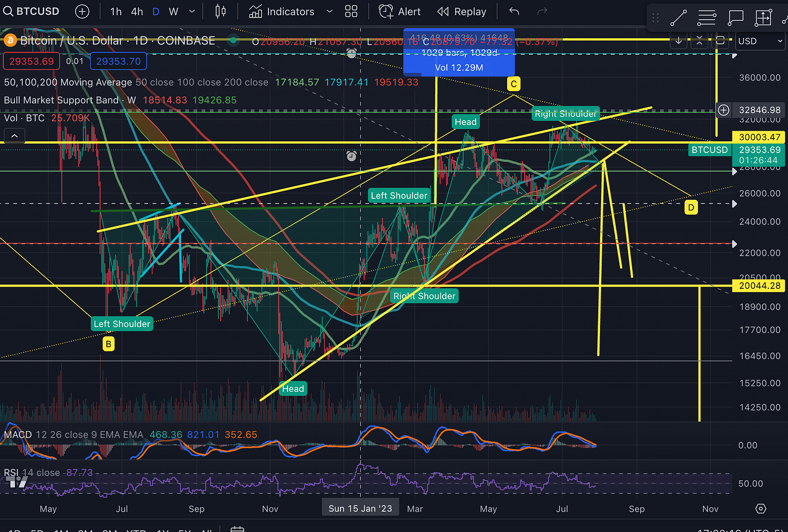Viewport: 788px width, 532px height.
Task: Open the Indicators dialog
Action: 281,11
